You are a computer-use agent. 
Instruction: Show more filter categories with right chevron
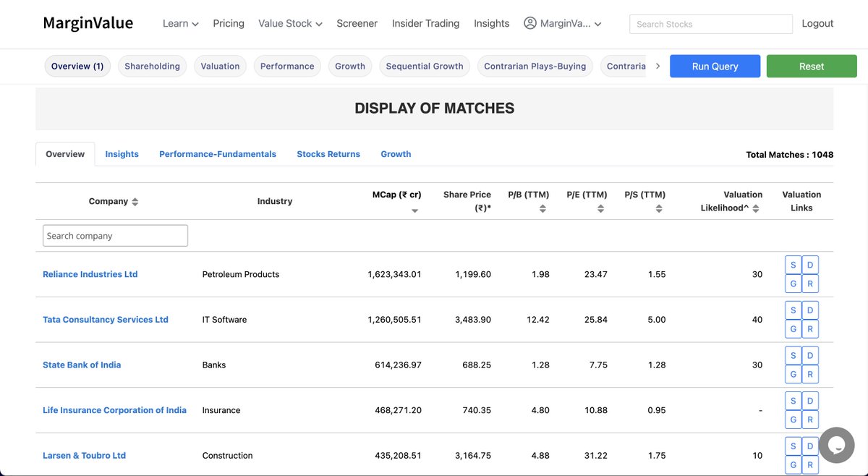point(658,66)
